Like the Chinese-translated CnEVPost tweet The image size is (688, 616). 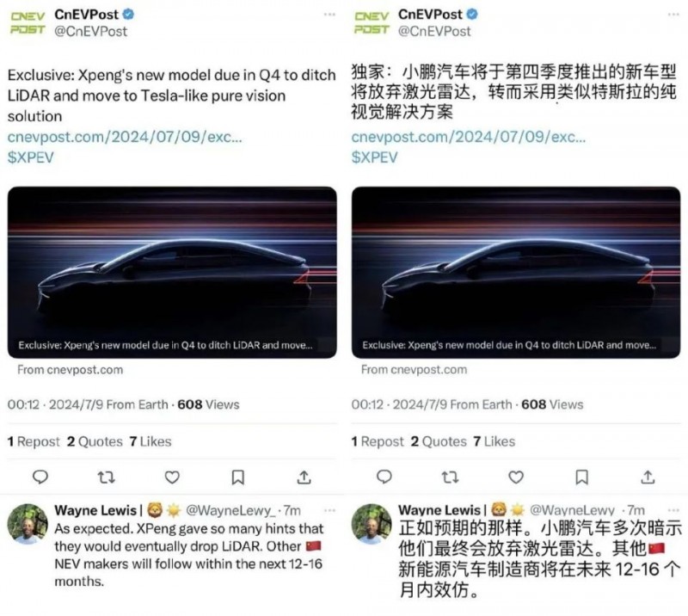(516, 477)
